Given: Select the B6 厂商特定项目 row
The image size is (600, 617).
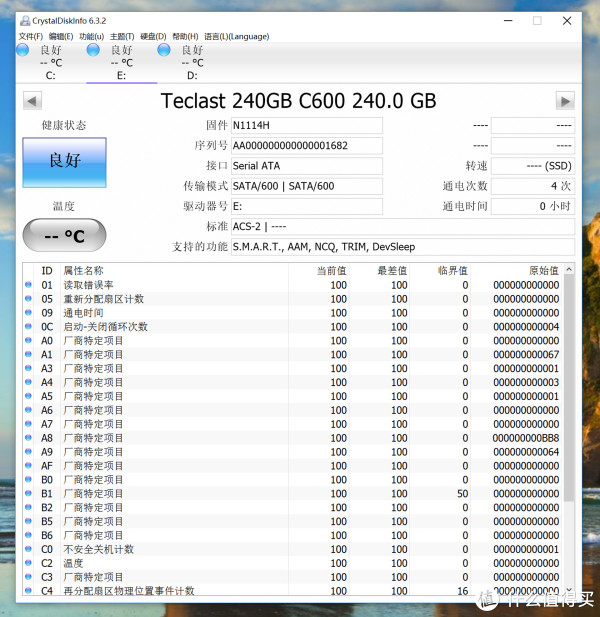Looking at the screenshot, I should pyautogui.click(x=293, y=535).
